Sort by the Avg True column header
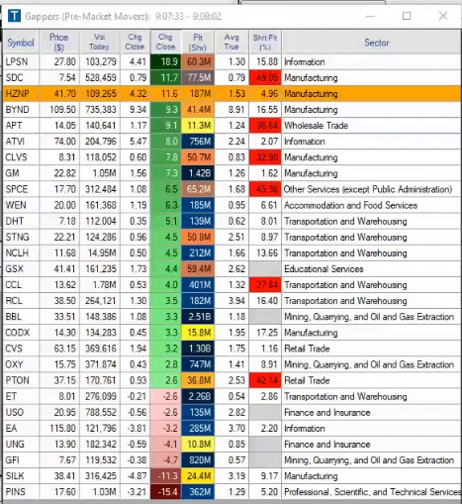 pyautogui.click(x=232, y=42)
